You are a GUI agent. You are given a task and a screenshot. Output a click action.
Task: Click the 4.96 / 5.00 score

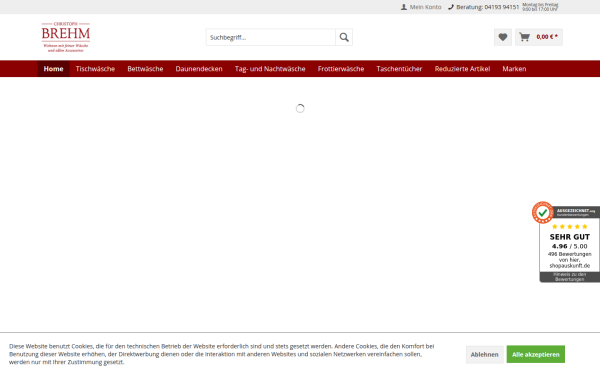click(x=569, y=246)
